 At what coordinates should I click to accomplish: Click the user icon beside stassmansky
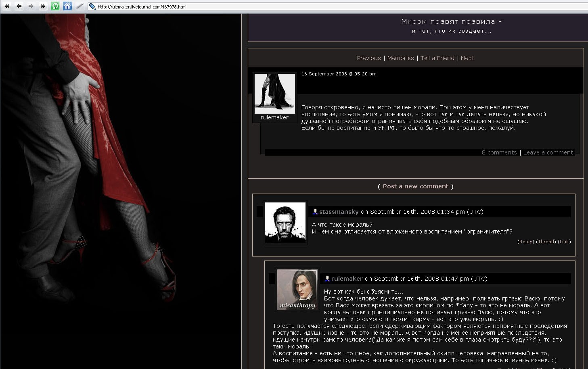[x=315, y=212]
